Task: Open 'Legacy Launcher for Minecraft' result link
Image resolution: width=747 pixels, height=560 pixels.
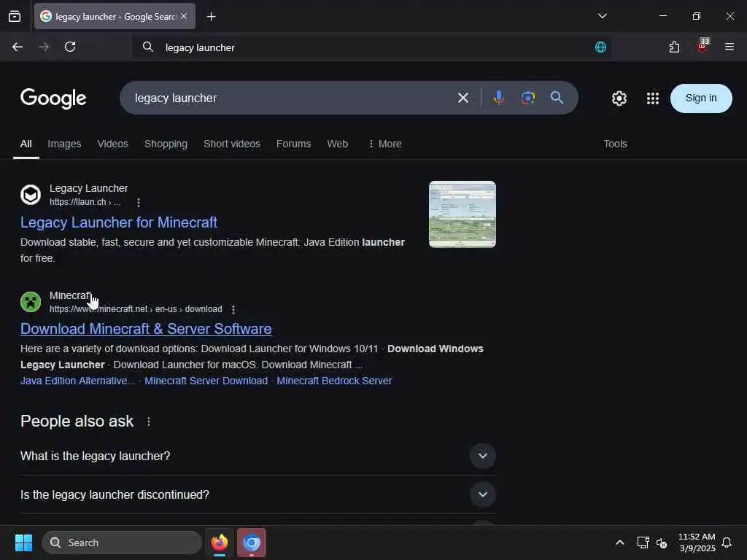Action: [x=119, y=222]
